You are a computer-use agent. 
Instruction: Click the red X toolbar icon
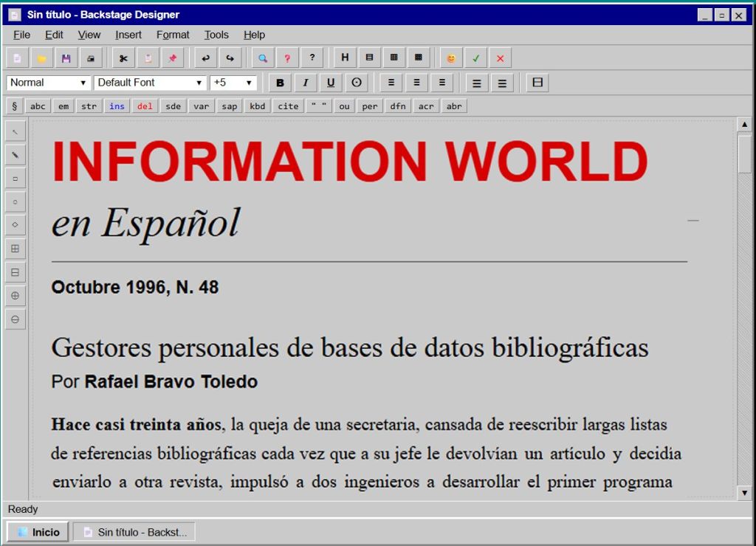coord(501,58)
